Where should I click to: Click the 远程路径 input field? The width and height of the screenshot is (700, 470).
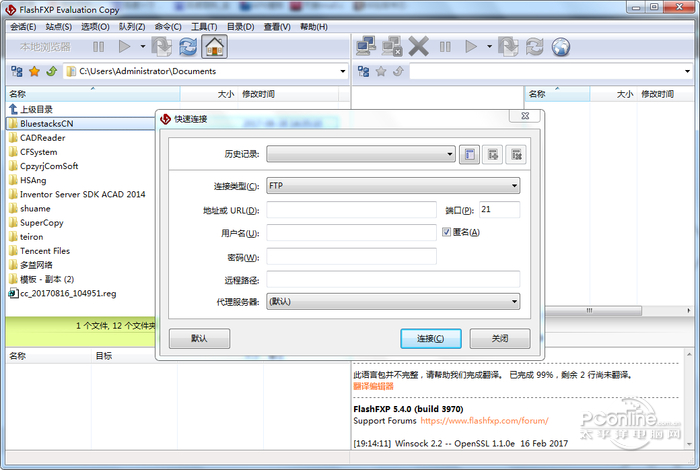point(393,279)
